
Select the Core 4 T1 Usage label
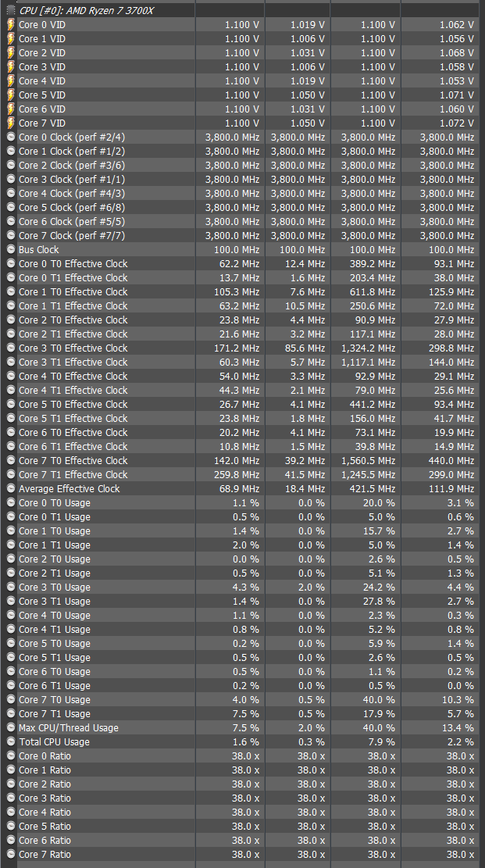[x=54, y=630]
